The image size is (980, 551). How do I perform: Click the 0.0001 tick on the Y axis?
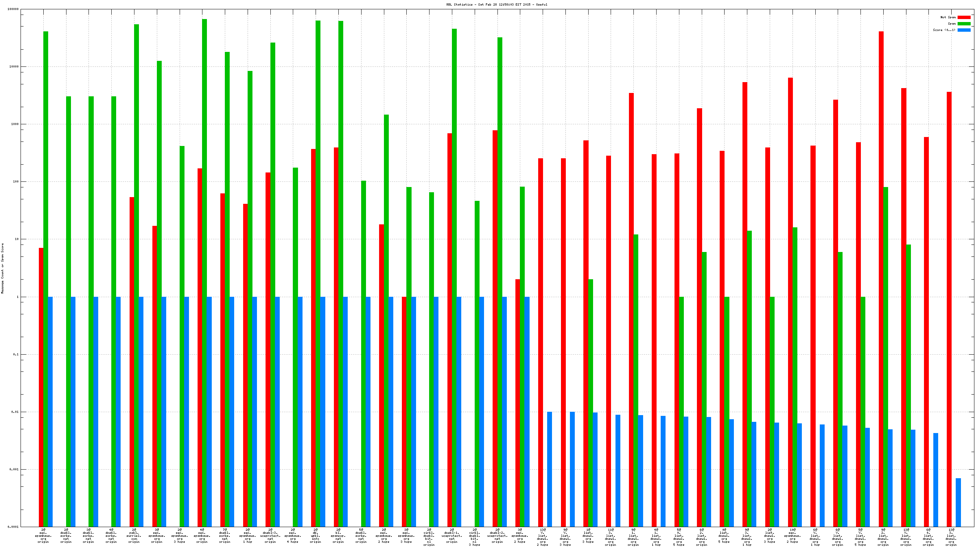click(13, 527)
